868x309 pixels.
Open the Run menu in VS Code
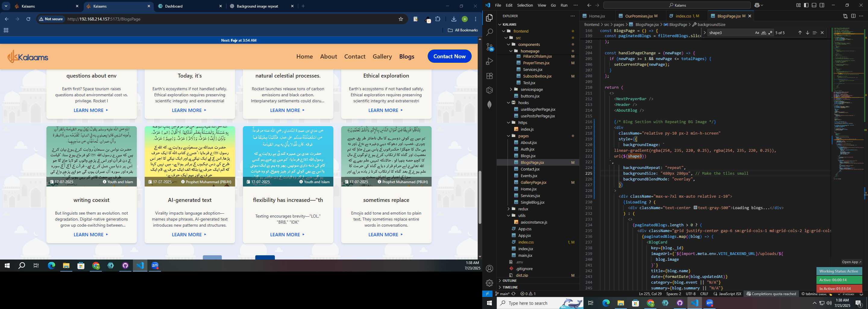point(564,5)
